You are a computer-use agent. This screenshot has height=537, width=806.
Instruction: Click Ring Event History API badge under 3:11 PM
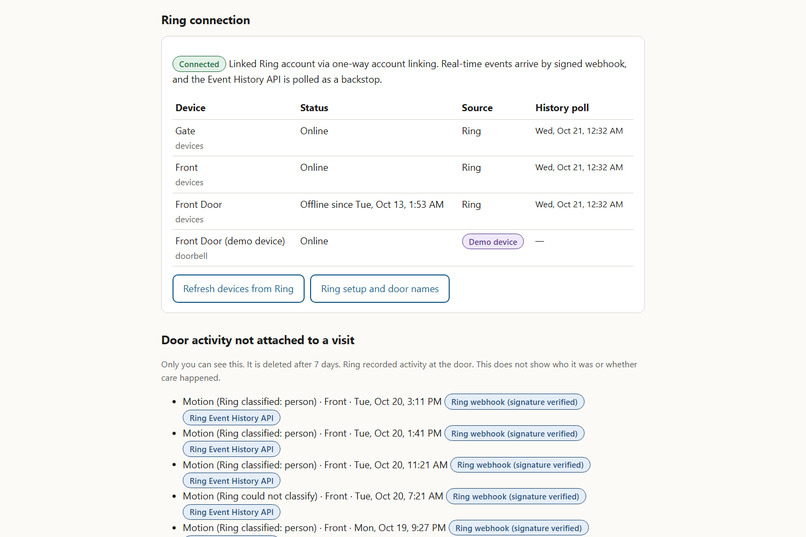pyautogui.click(x=231, y=418)
